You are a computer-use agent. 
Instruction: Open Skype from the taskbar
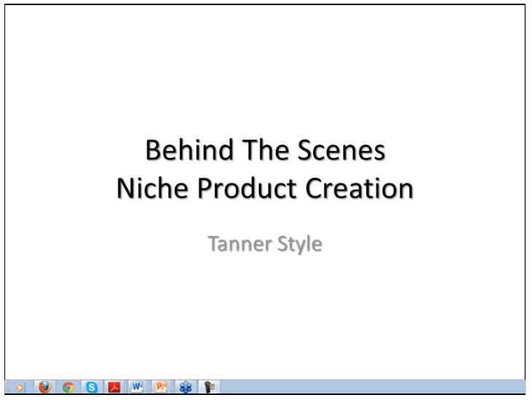[92, 387]
